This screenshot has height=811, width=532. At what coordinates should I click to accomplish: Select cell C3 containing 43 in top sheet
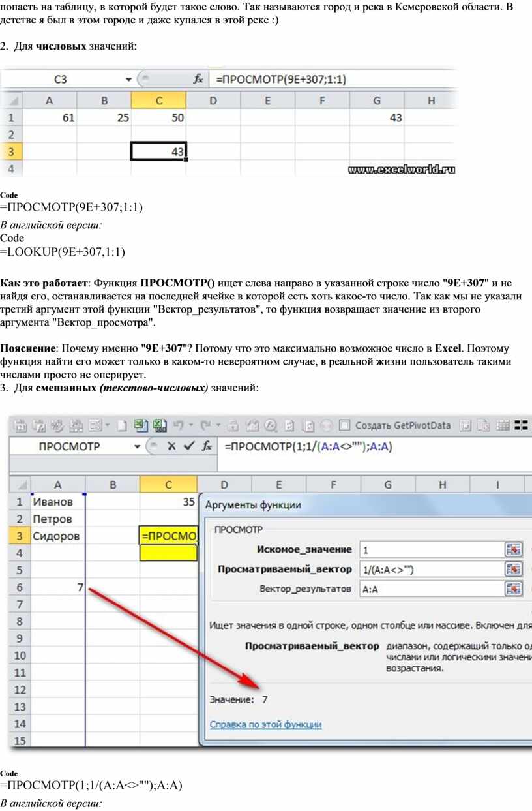point(158,151)
